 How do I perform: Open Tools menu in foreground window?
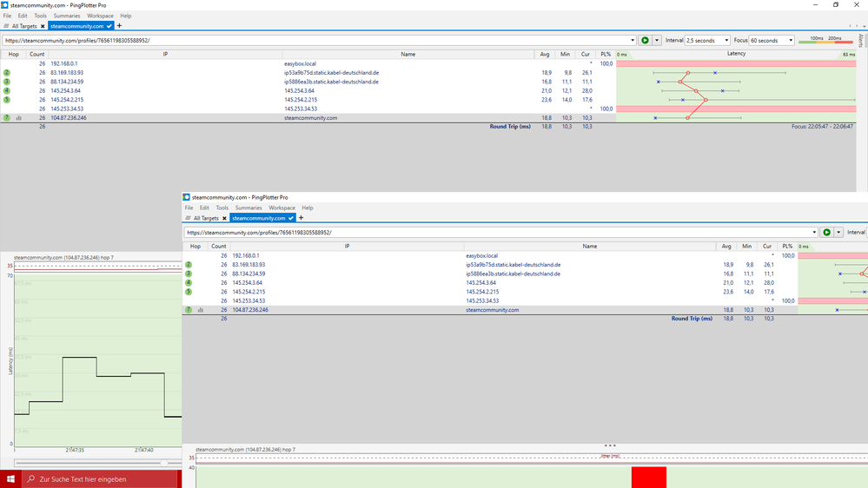[x=222, y=208]
